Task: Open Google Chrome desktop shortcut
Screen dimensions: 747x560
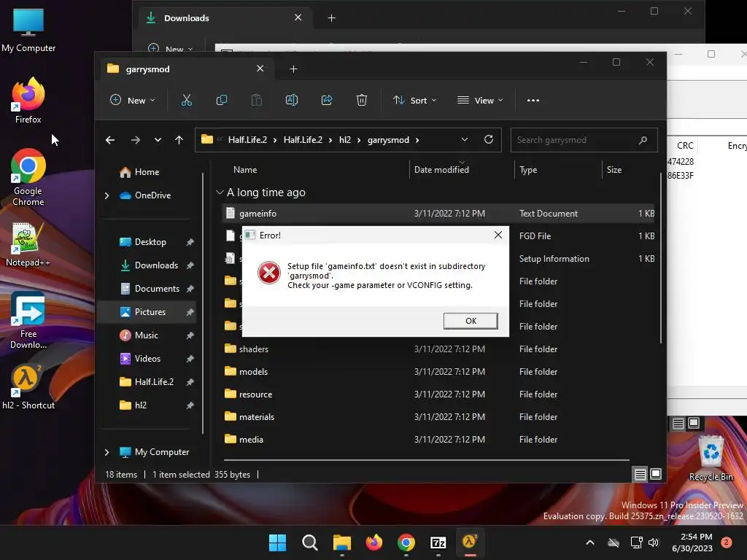Action: (28, 177)
